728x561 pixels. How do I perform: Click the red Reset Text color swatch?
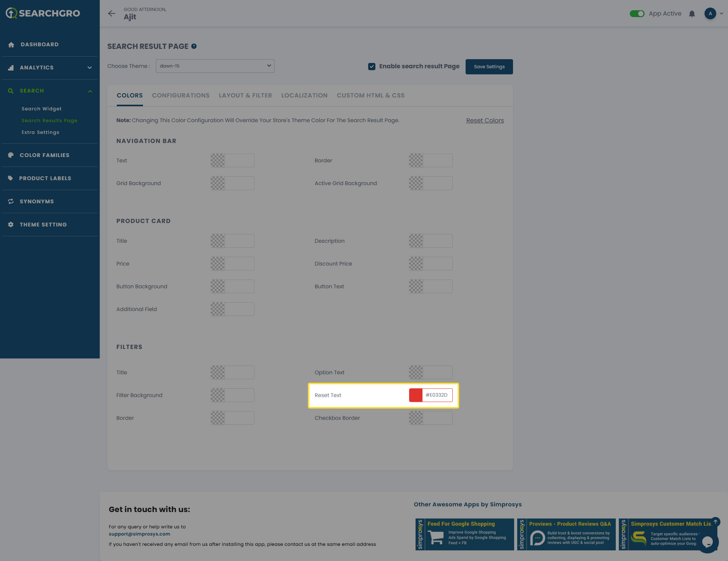416,395
